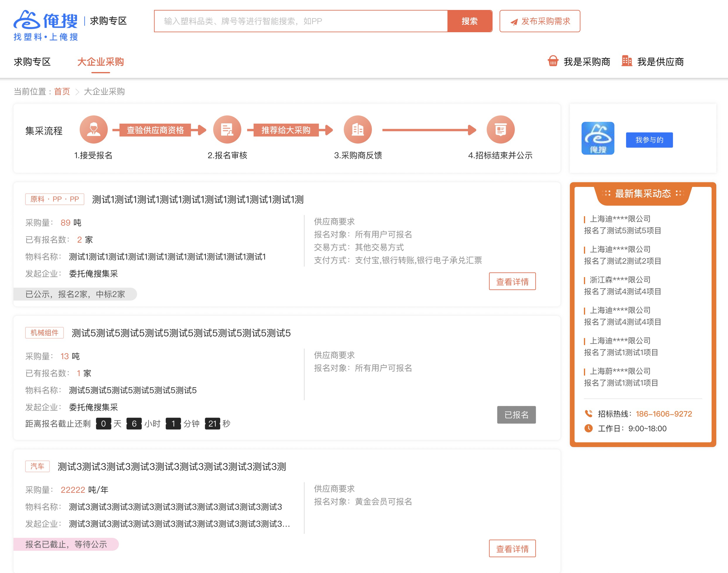The image size is (728, 573).
Task: Click the building icon beside 我是供应商
Action: coord(626,61)
